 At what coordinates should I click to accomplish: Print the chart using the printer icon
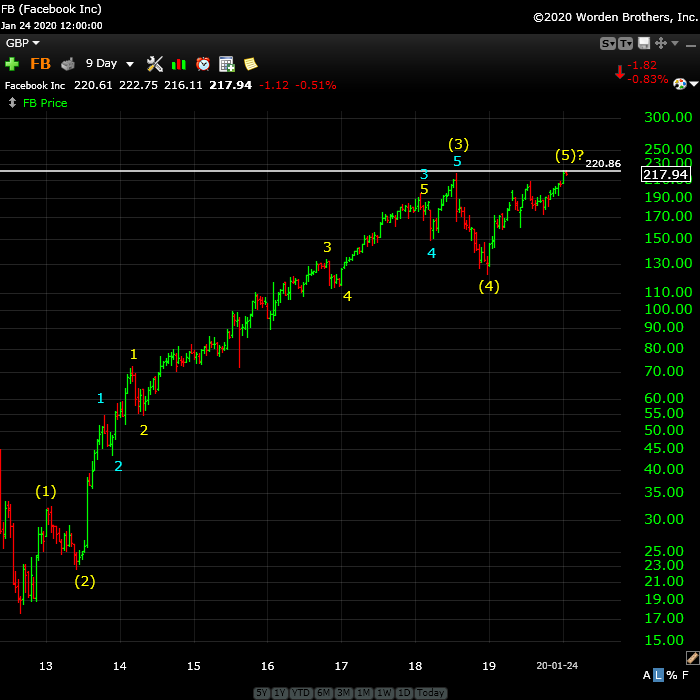click(x=68, y=64)
